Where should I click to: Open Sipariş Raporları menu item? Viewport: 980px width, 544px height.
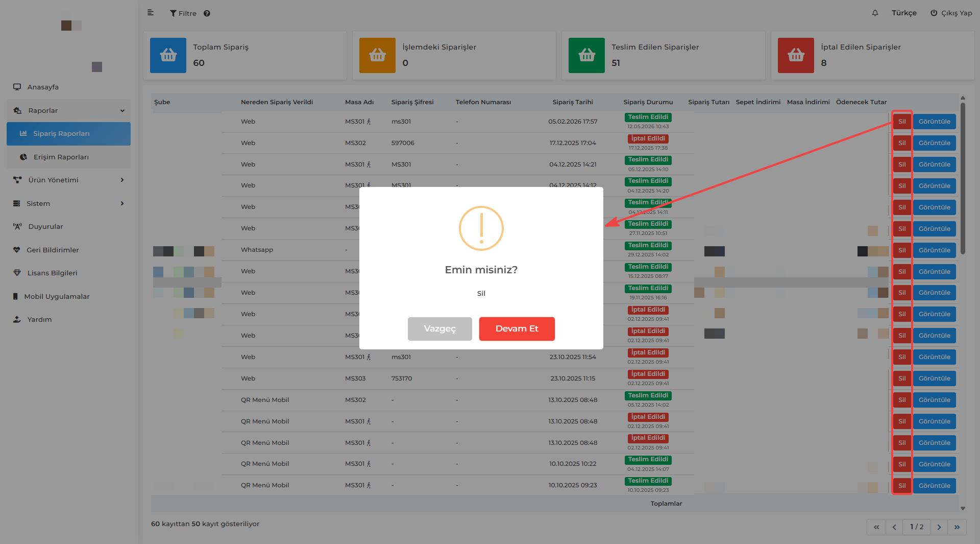pyautogui.click(x=68, y=134)
